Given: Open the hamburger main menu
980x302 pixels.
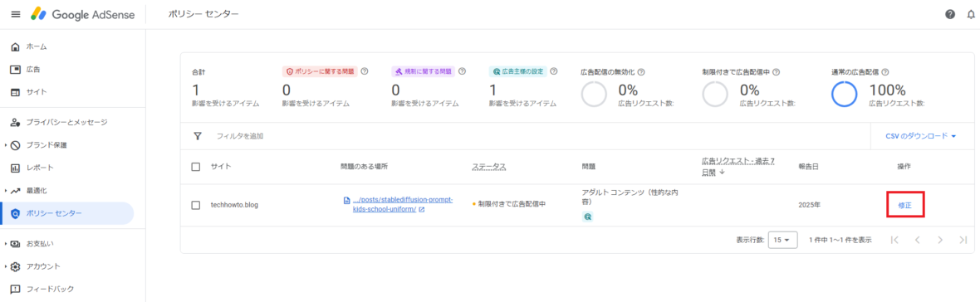Looking at the screenshot, I should pos(16,14).
